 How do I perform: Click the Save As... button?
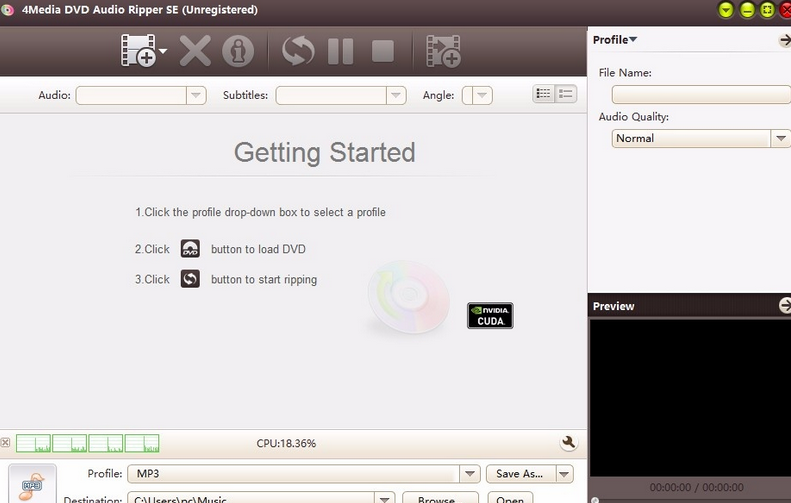521,474
